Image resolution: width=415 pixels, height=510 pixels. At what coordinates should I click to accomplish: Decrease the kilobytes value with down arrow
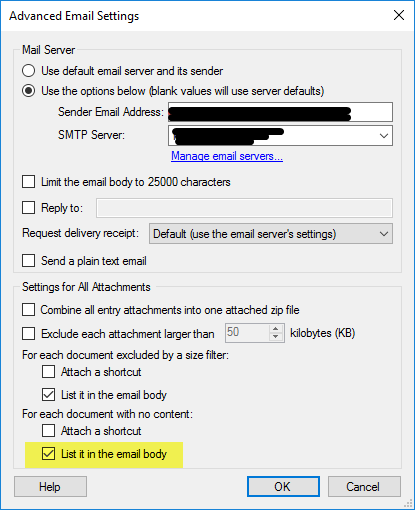click(276, 337)
